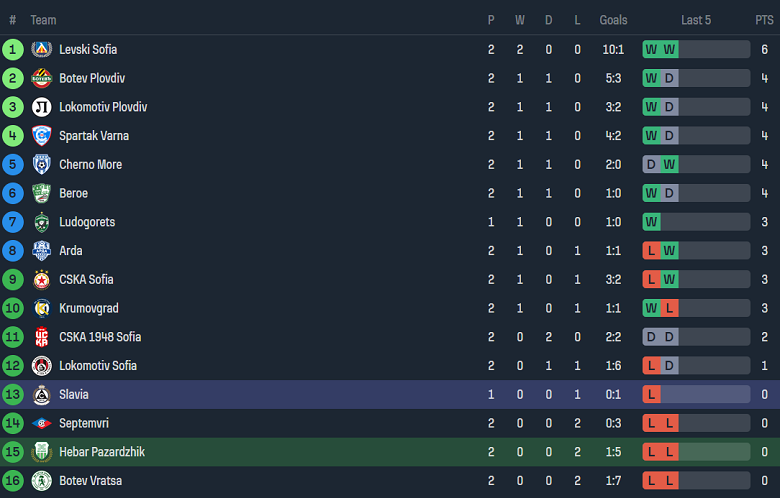The height and width of the screenshot is (498, 780).
Task: Click the Last 5 column header
Action: (x=696, y=20)
